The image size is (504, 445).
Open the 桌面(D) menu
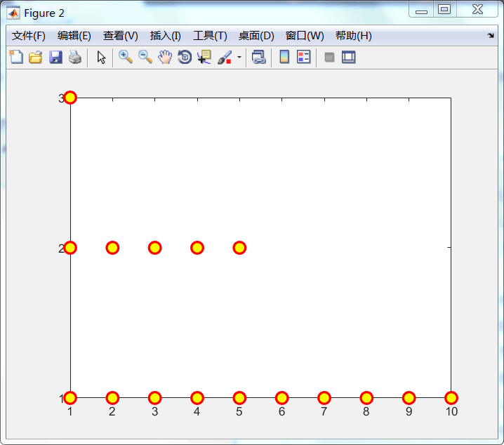pyautogui.click(x=256, y=36)
